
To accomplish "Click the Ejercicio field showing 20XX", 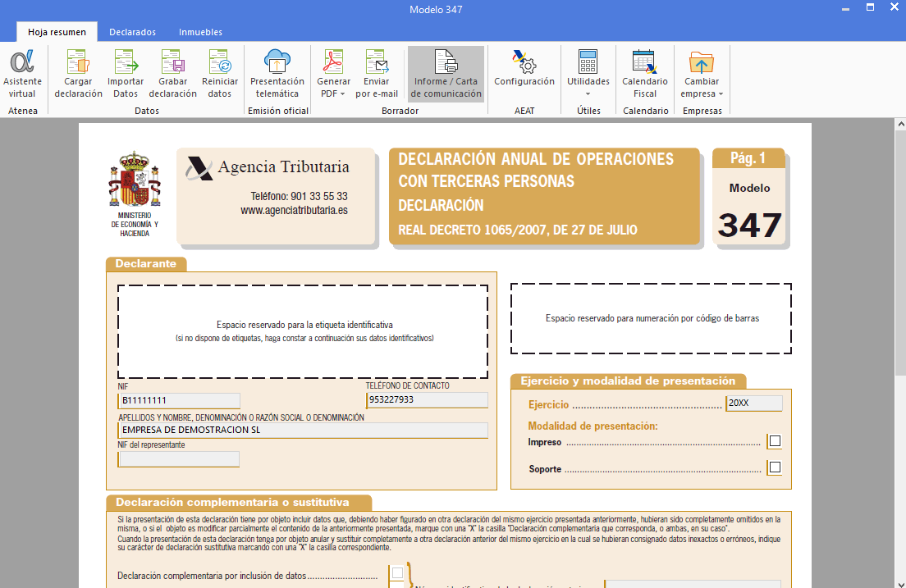I will pyautogui.click(x=754, y=403).
